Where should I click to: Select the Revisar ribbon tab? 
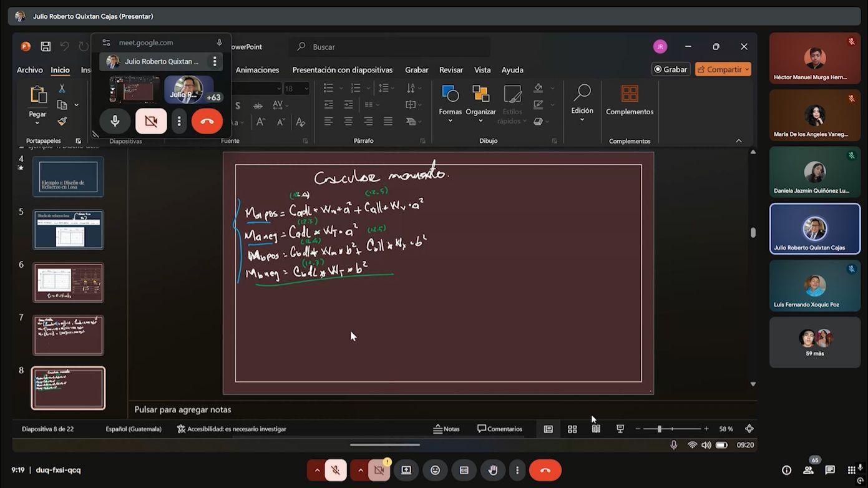451,70
